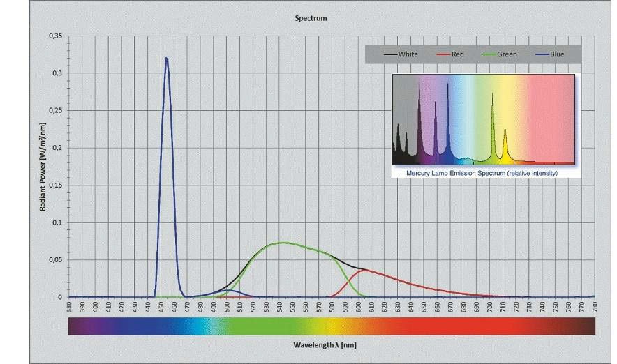The height and width of the screenshot is (364, 617).
Task: Click the 780 x-axis tick label
Action: click(595, 306)
